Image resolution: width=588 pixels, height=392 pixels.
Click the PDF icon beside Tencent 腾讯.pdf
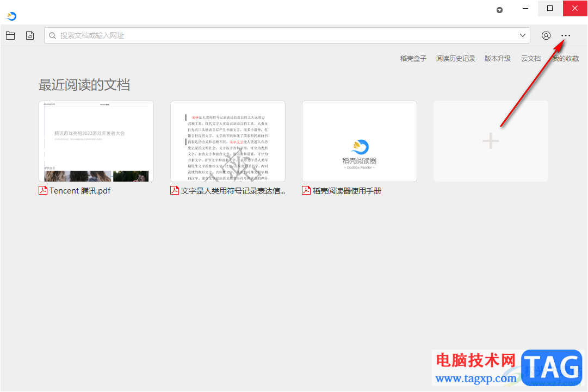pyautogui.click(x=43, y=190)
